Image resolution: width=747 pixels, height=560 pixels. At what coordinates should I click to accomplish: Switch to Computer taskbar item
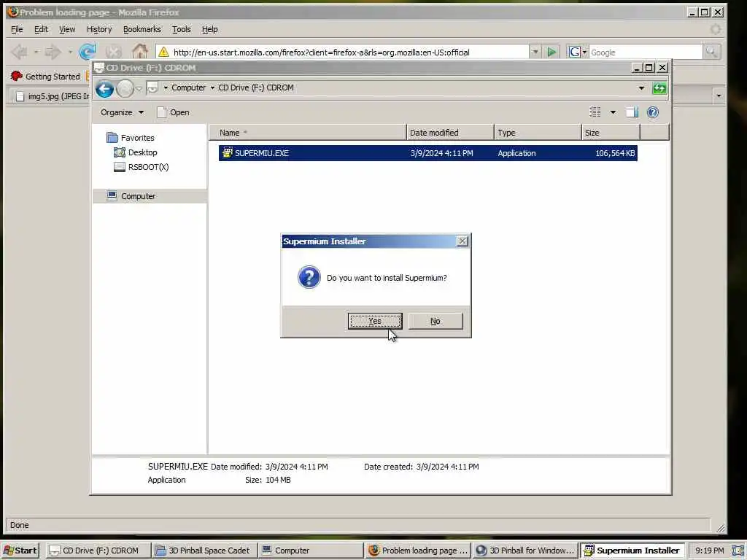coord(310,551)
